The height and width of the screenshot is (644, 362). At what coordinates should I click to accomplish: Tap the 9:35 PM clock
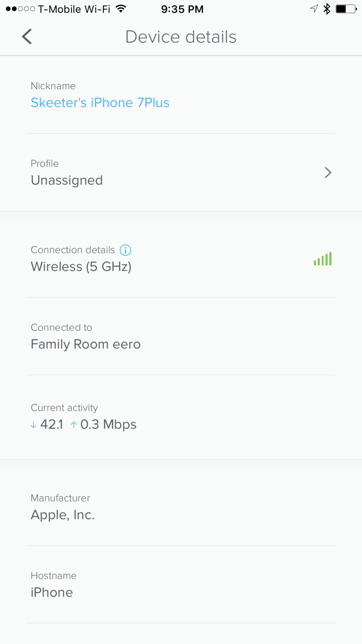[182, 9]
